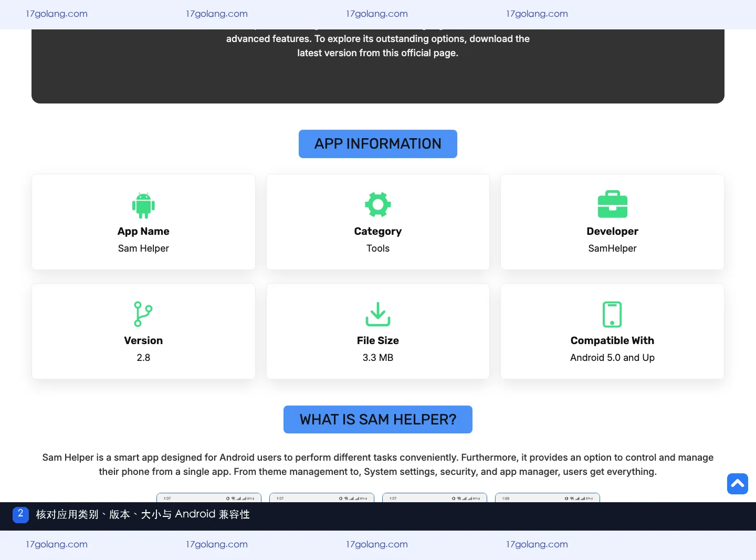
Task: Click the File Size download icon
Action: pyautogui.click(x=378, y=314)
